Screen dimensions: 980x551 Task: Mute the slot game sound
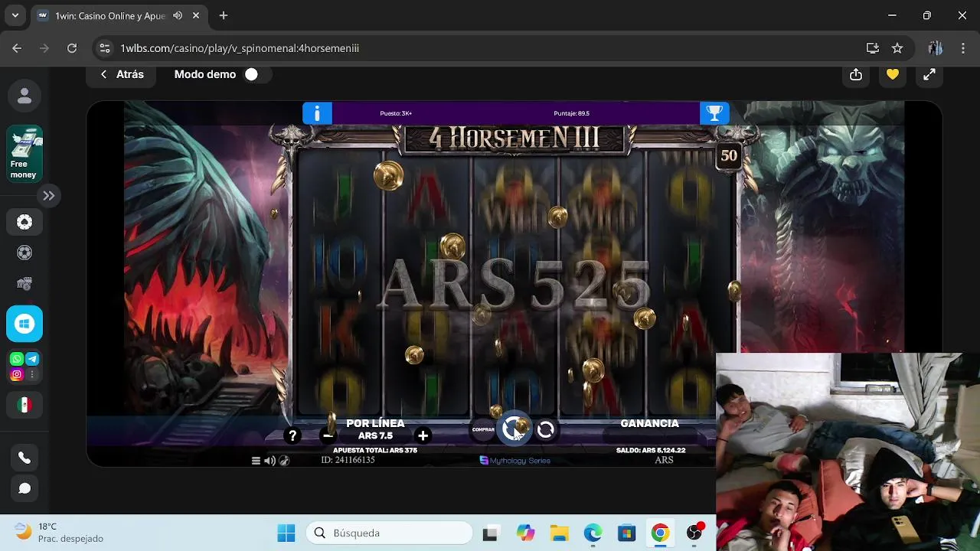pyautogui.click(x=269, y=461)
